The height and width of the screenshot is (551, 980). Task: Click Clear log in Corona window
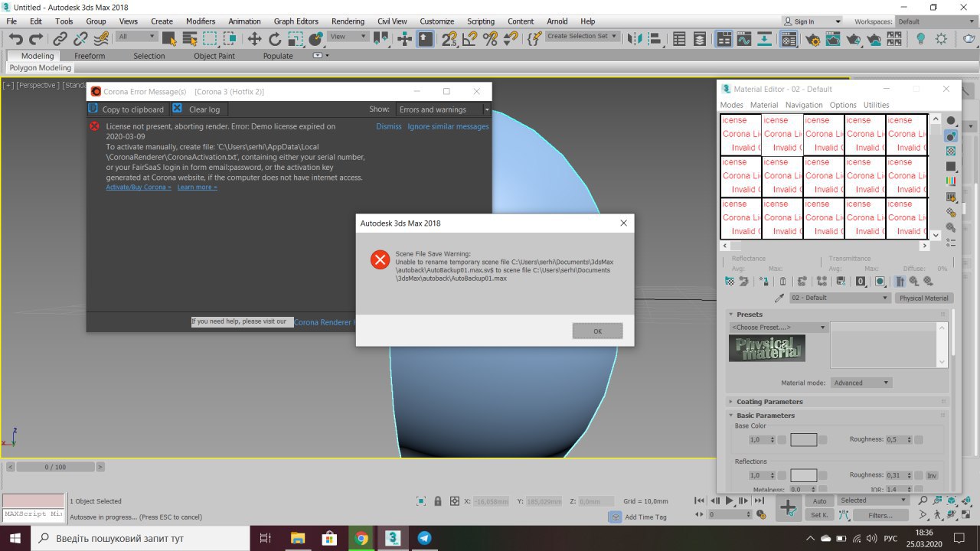click(x=197, y=109)
